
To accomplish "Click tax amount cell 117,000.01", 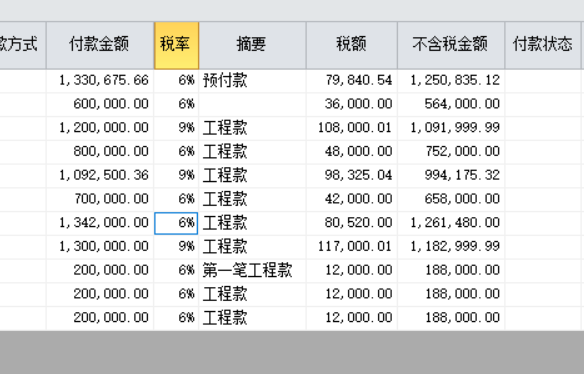I will [x=352, y=247].
